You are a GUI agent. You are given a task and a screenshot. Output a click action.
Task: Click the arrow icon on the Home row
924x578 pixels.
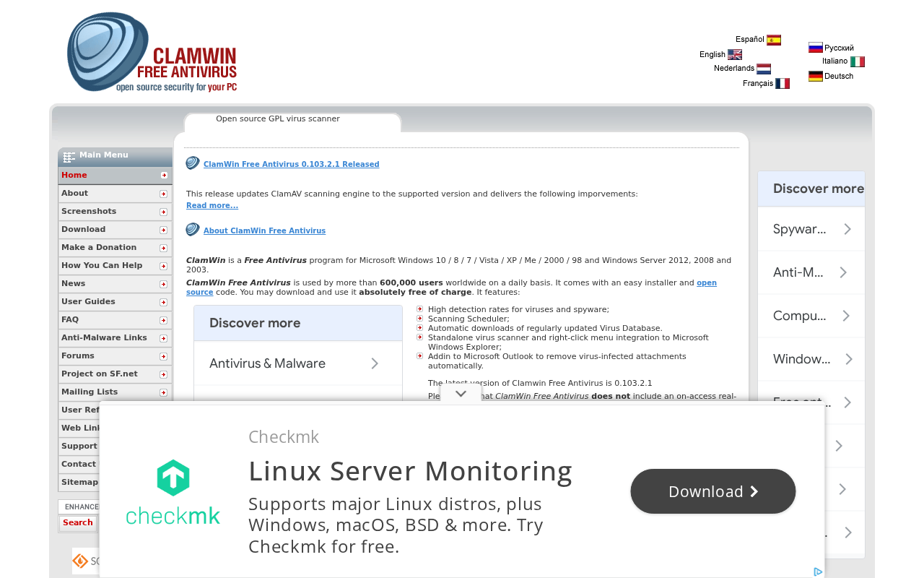tap(164, 176)
